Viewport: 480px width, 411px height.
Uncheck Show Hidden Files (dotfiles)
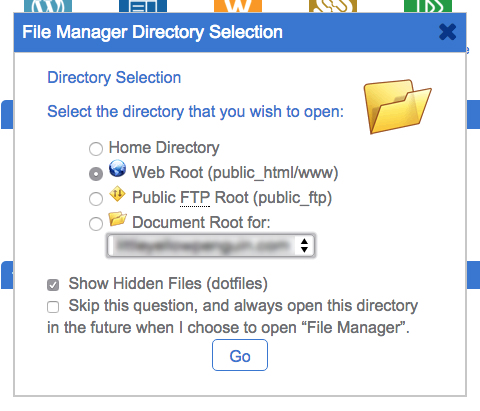53,285
